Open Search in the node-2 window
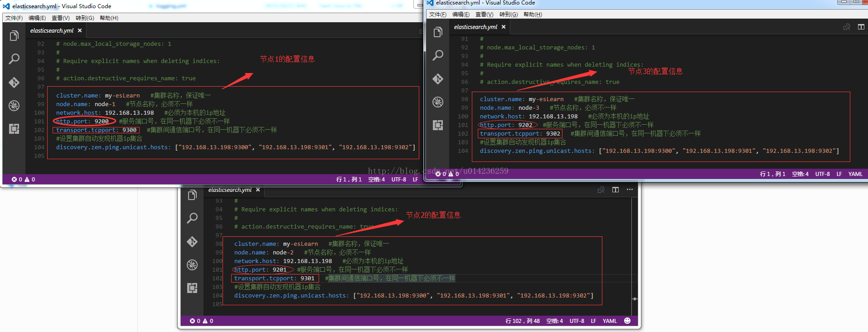 192,218
